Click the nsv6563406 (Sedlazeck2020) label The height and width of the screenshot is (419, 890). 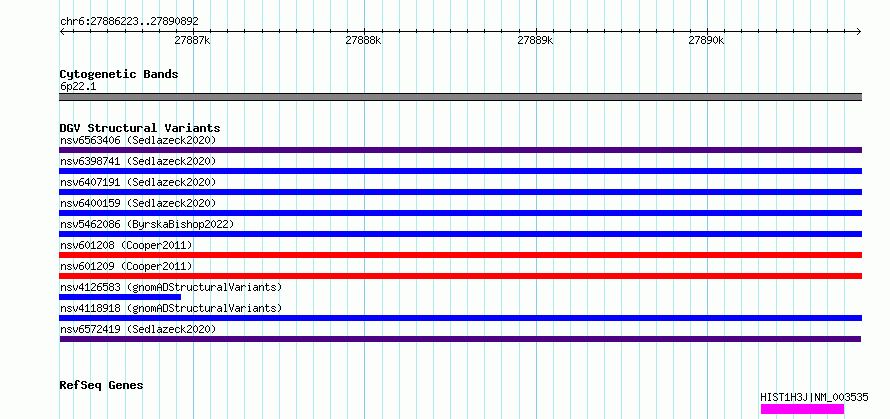pyautogui.click(x=138, y=140)
